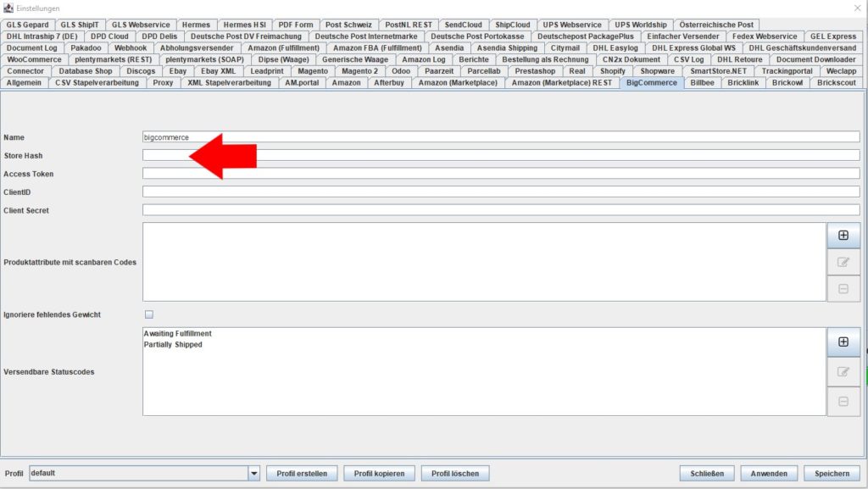Remove the selected Produktattribute entry

click(x=843, y=289)
